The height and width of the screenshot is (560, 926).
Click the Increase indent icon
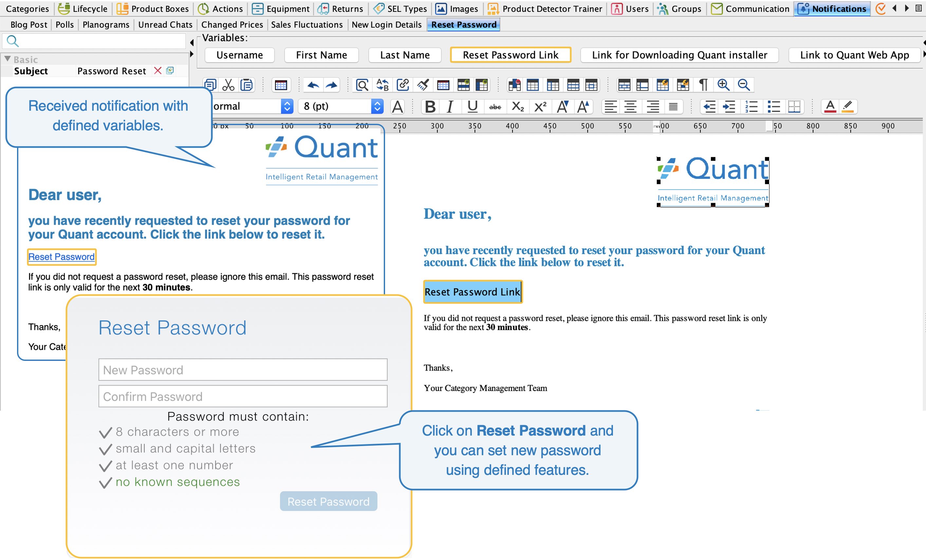[729, 107]
